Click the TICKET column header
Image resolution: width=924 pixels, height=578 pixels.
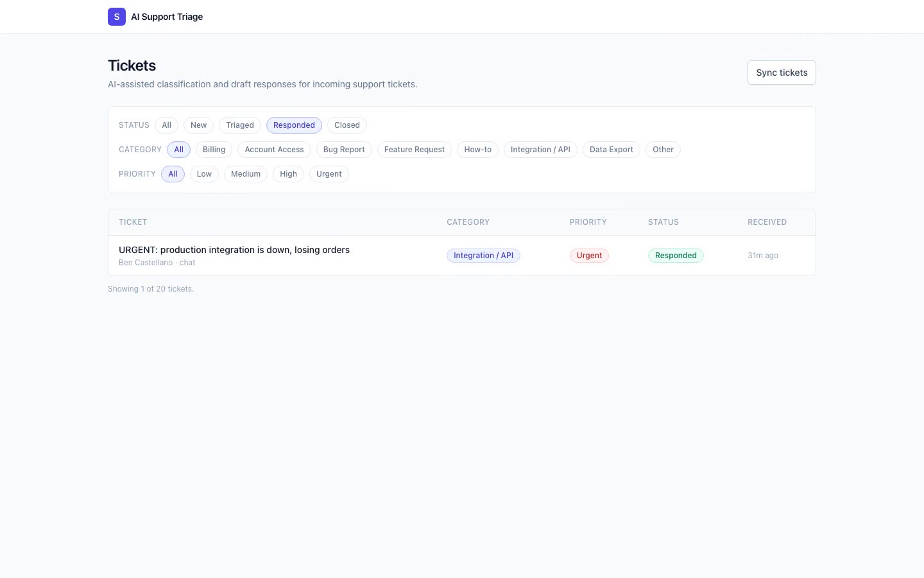tap(133, 222)
